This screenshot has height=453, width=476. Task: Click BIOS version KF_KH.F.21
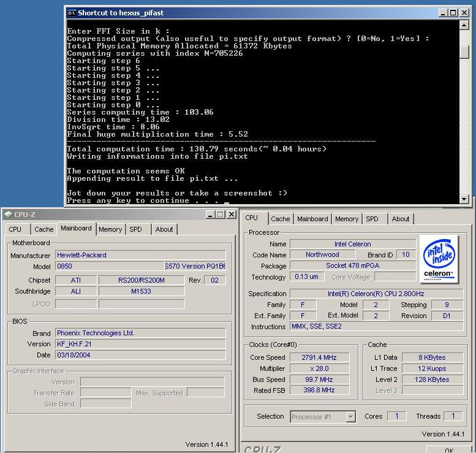point(140,344)
